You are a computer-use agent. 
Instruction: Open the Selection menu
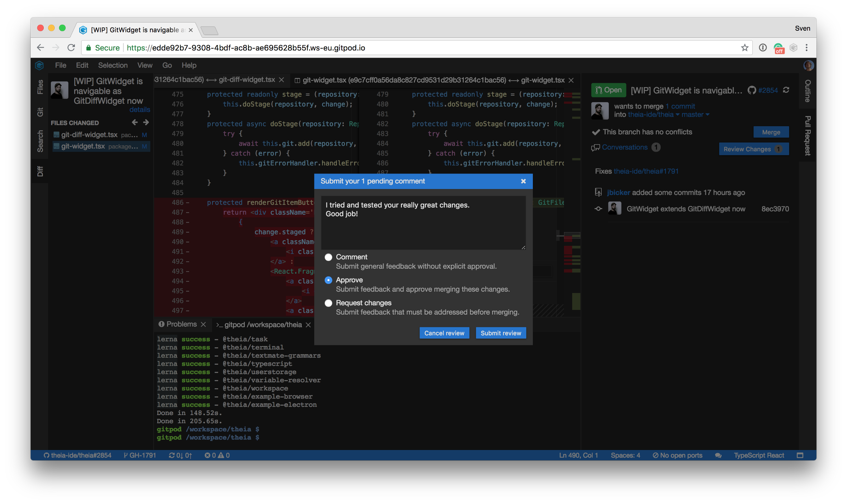(113, 65)
